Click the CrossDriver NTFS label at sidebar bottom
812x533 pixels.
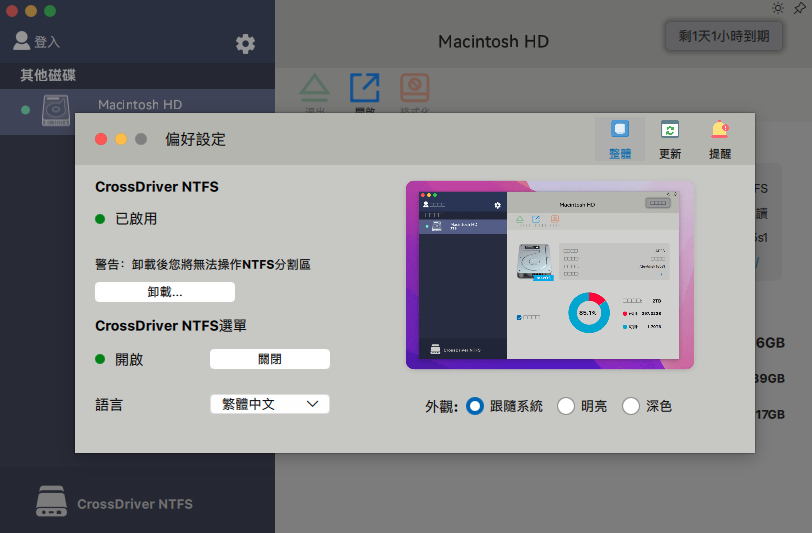click(x=135, y=504)
